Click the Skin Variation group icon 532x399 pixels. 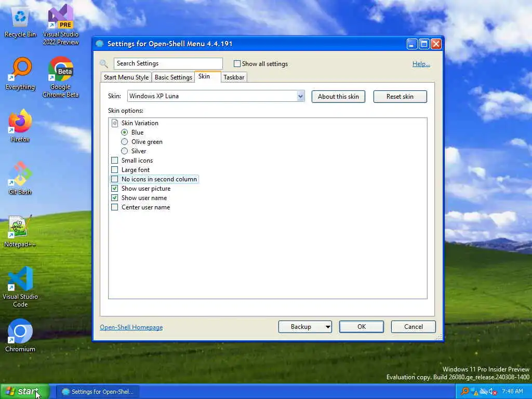[115, 123]
